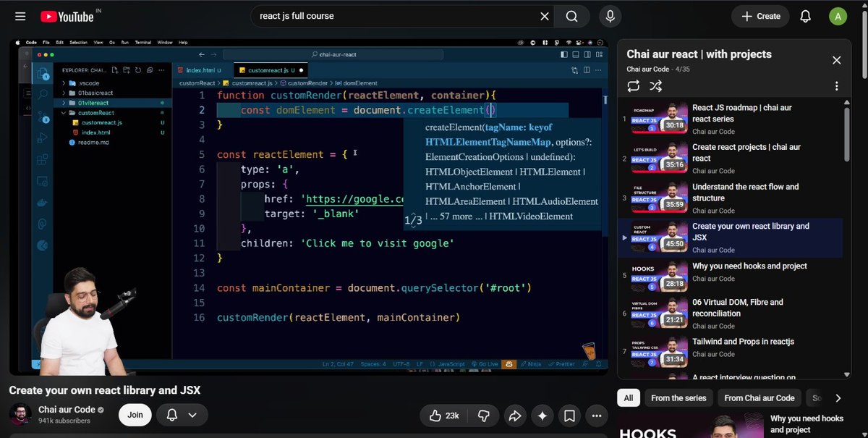Open Source Control in the VS Code activity bar

tap(43, 116)
